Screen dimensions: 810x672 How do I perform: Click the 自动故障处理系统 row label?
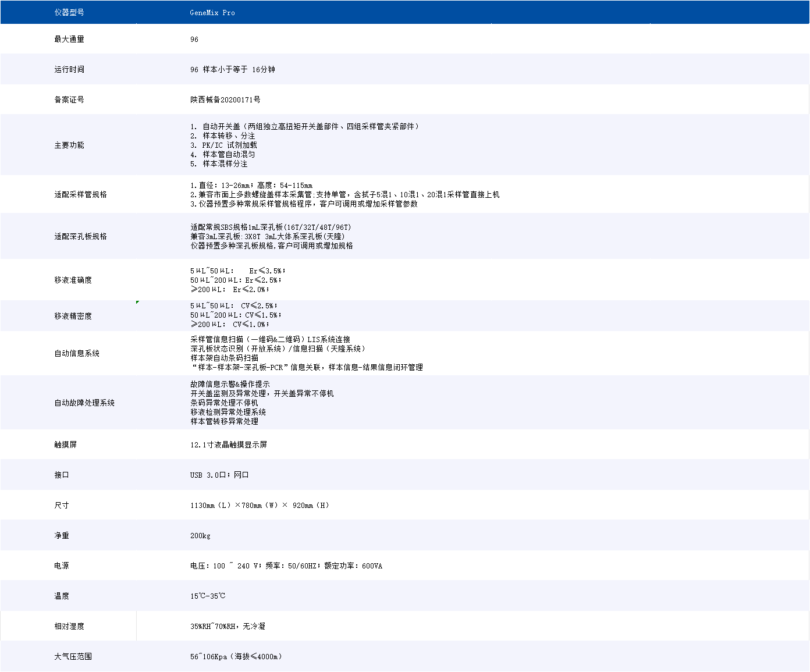tap(84, 403)
